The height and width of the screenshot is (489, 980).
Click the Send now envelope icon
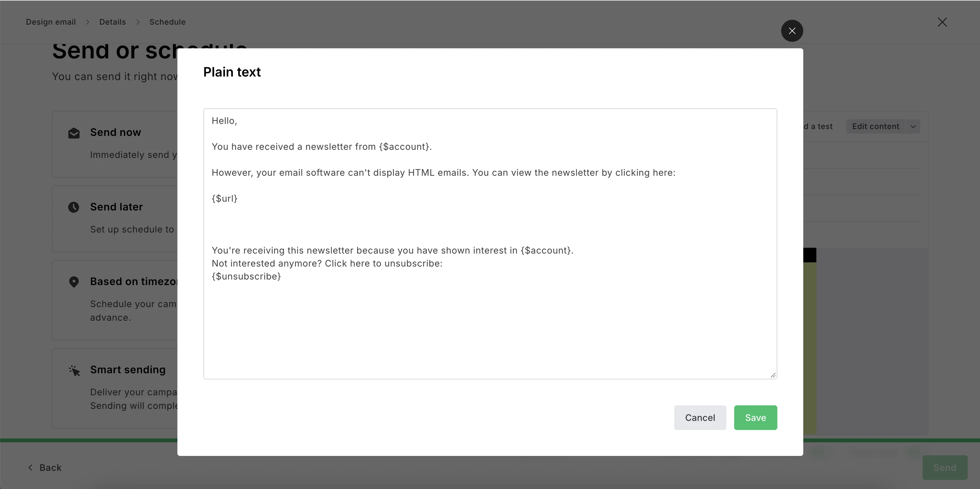coord(74,133)
